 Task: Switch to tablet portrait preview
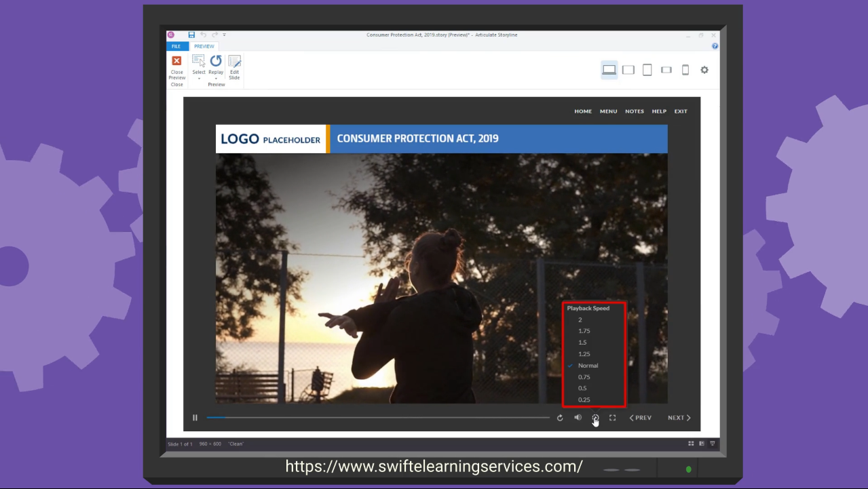[x=647, y=70]
